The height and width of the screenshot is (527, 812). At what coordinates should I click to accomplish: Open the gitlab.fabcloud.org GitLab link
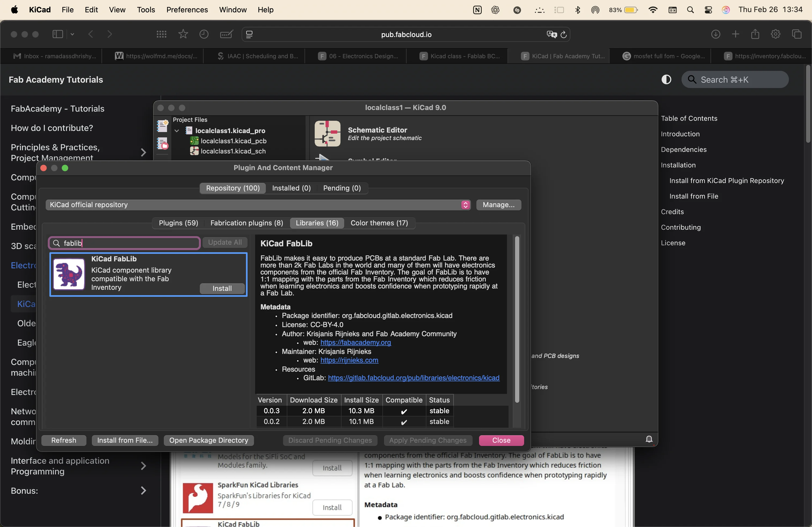click(413, 378)
